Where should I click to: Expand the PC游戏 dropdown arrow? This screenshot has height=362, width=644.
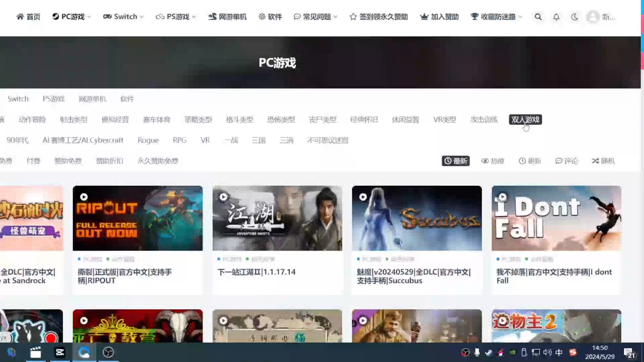pos(89,17)
